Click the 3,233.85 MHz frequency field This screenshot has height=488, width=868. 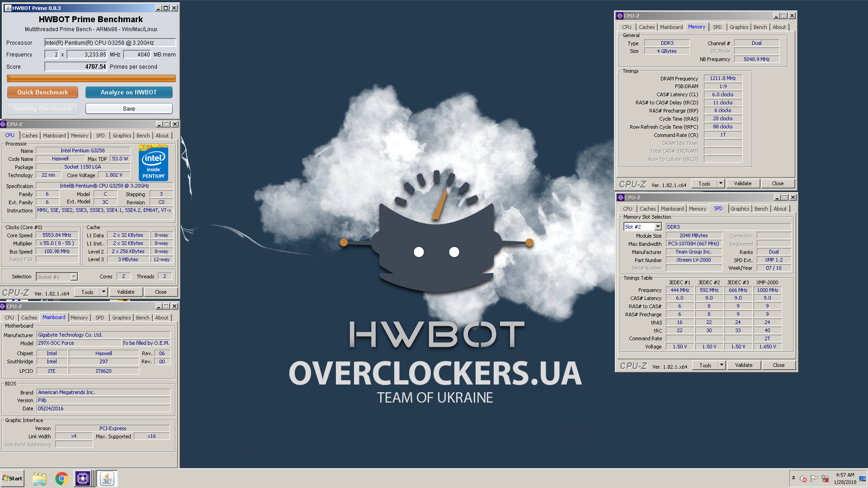coord(87,54)
